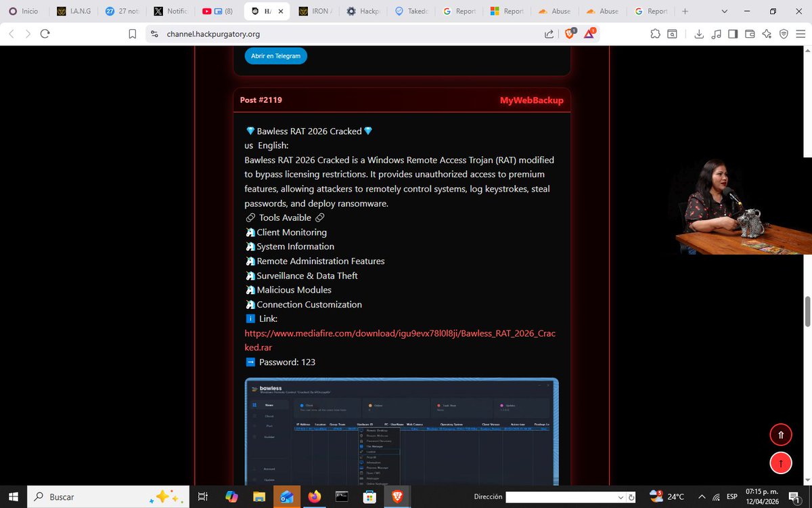
Task: Bookmark this page with the bookmark icon
Action: 133,34
